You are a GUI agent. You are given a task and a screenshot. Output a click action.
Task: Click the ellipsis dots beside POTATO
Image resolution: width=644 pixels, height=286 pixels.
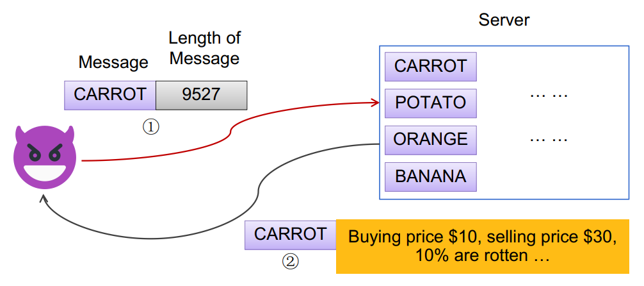(549, 96)
